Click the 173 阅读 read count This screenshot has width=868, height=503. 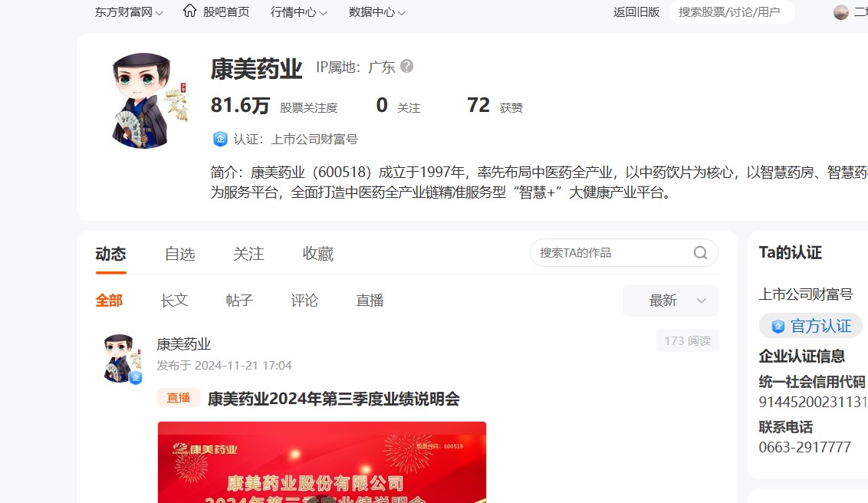click(x=688, y=341)
